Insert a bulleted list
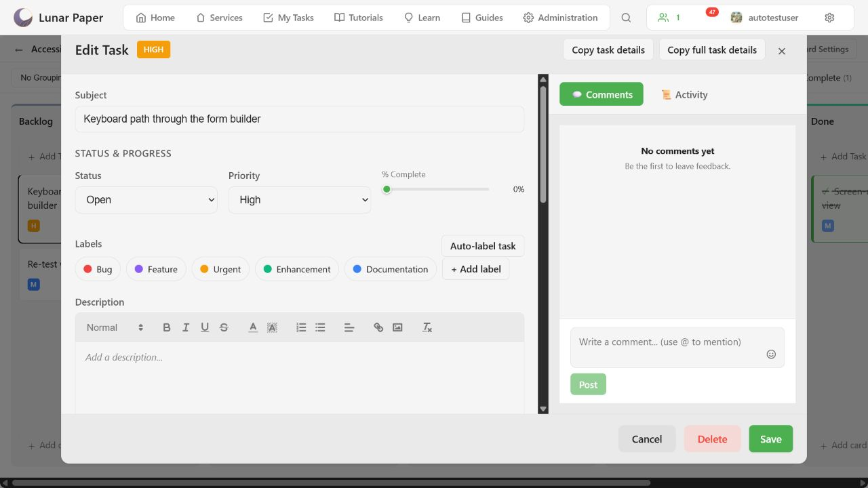The width and height of the screenshot is (868, 488). (x=320, y=327)
